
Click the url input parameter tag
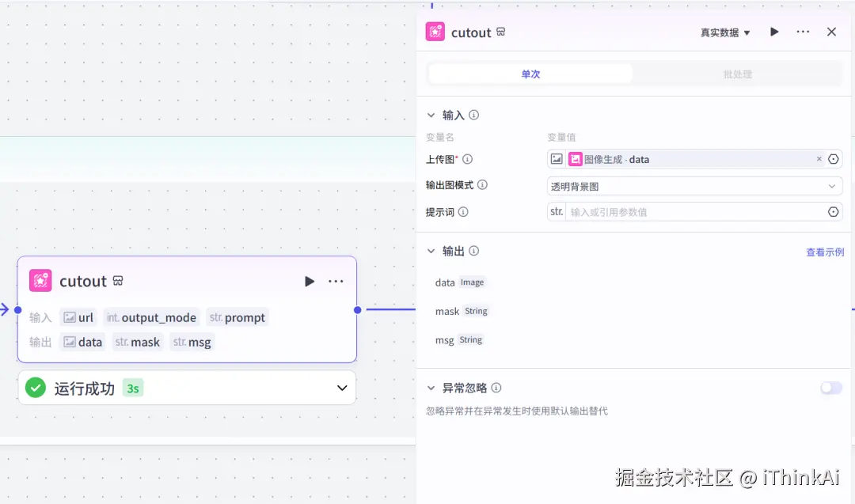78,317
